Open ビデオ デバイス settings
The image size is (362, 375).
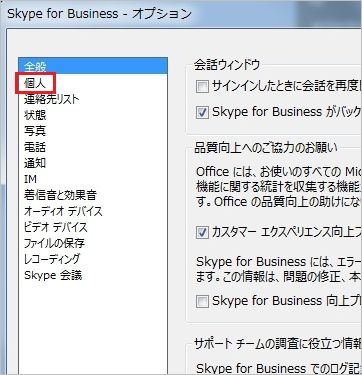55,227
